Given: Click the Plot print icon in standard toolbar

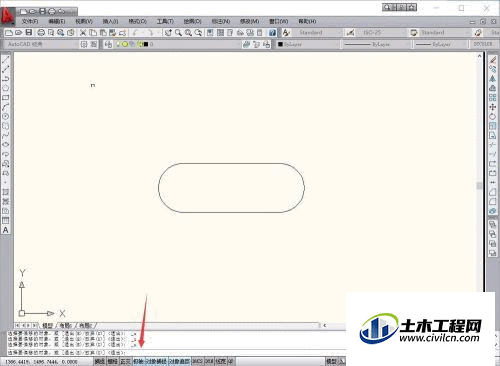Looking at the screenshot, I should [41, 32].
